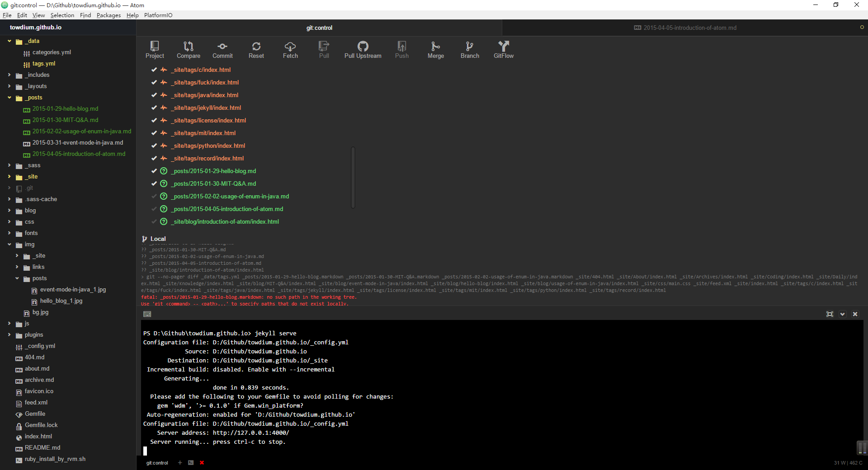Close all terminals with red X icon
This screenshot has width=868, height=470.
click(202, 462)
